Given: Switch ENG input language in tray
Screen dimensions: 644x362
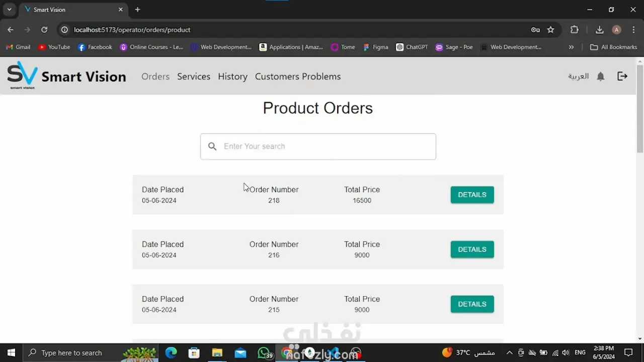Looking at the screenshot, I should [x=580, y=352].
